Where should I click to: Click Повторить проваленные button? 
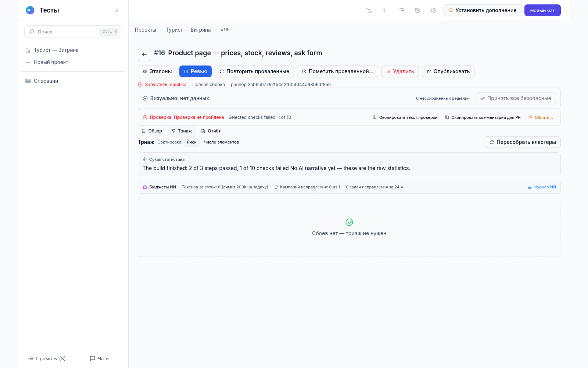click(x=254, y=71)
